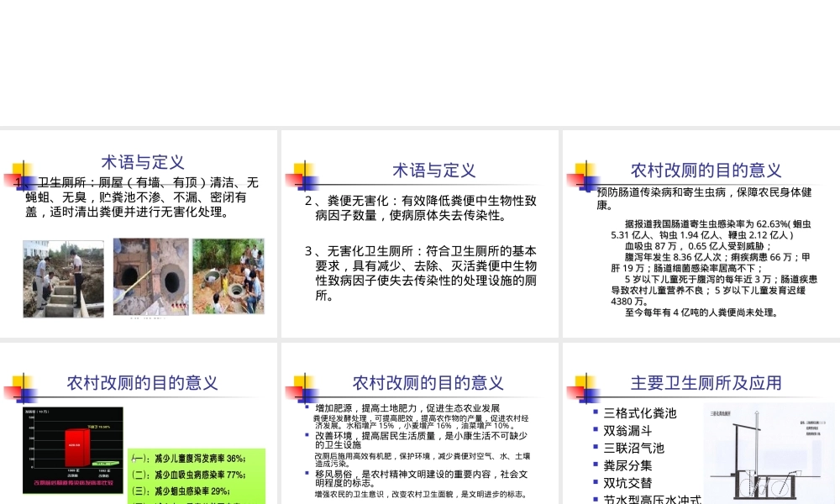Click the line 5 岁以下儿童死于腹泻
The height and width of the screenshot is (504, 840).
[x=714, y=291]
